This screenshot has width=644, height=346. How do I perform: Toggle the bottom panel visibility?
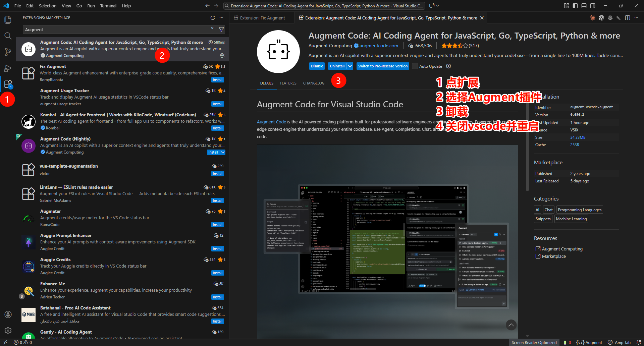tap(584, 6)
